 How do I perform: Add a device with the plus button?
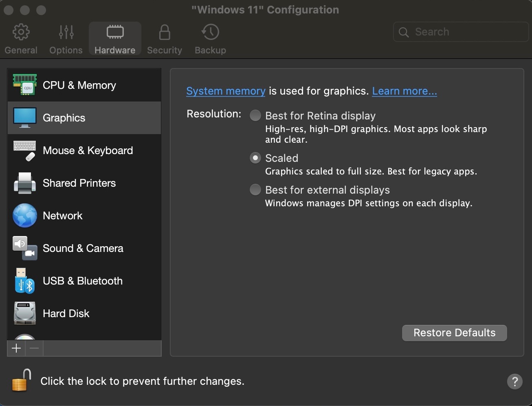(x=16, y=348)
